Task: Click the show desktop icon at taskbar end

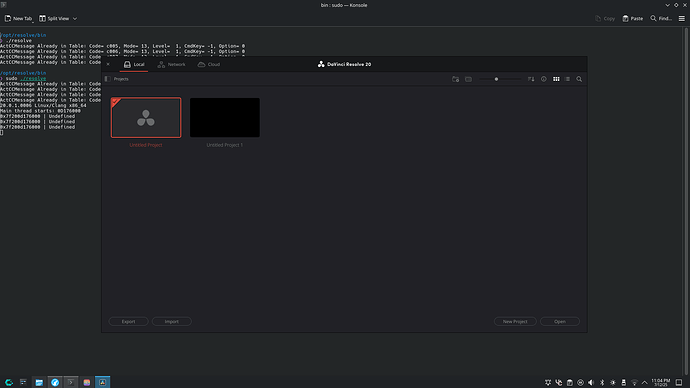Action: 679,382
